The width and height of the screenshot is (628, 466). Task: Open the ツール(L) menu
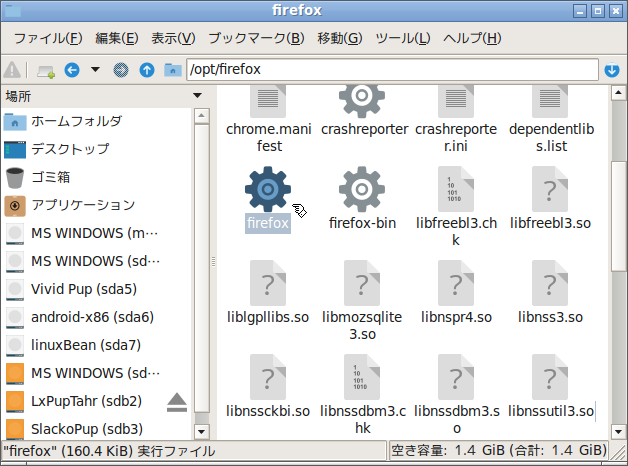403,38
